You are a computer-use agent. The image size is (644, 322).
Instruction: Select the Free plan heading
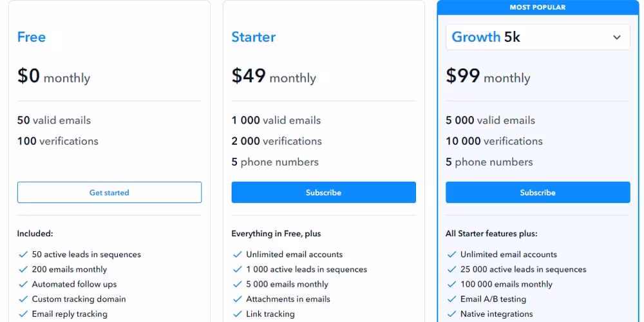coord(31,37)
